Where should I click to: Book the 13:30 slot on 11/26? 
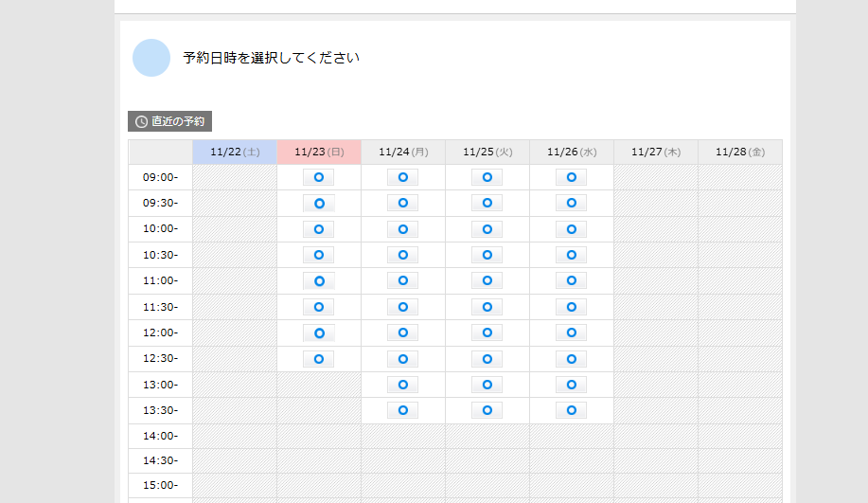(571, 410)
